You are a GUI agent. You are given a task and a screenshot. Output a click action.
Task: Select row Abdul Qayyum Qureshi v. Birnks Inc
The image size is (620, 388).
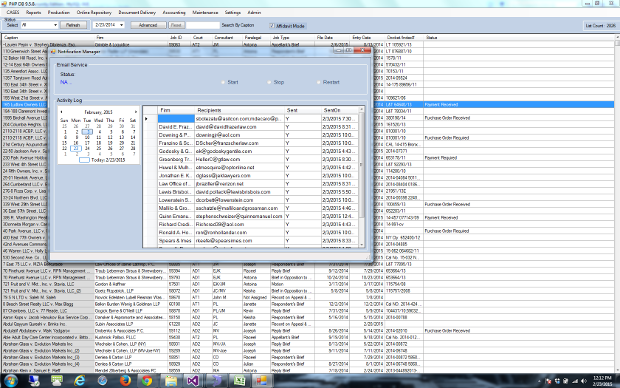click(x=308, y=324)
